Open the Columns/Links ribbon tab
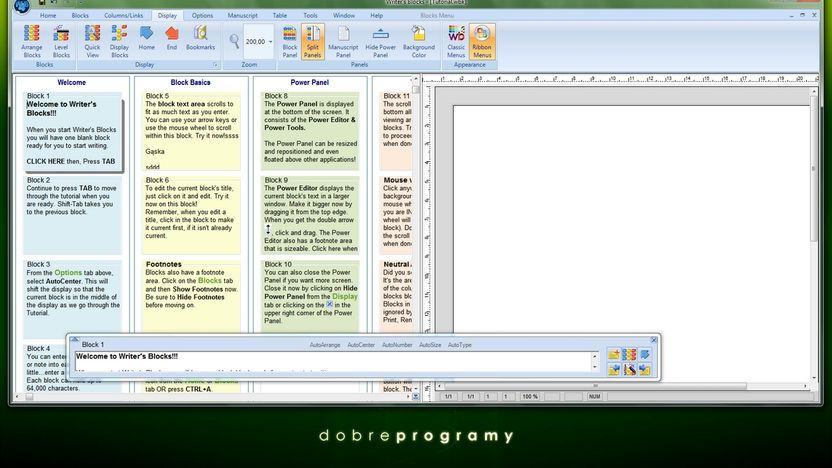832x468 pixels. (x=124, y=16)
